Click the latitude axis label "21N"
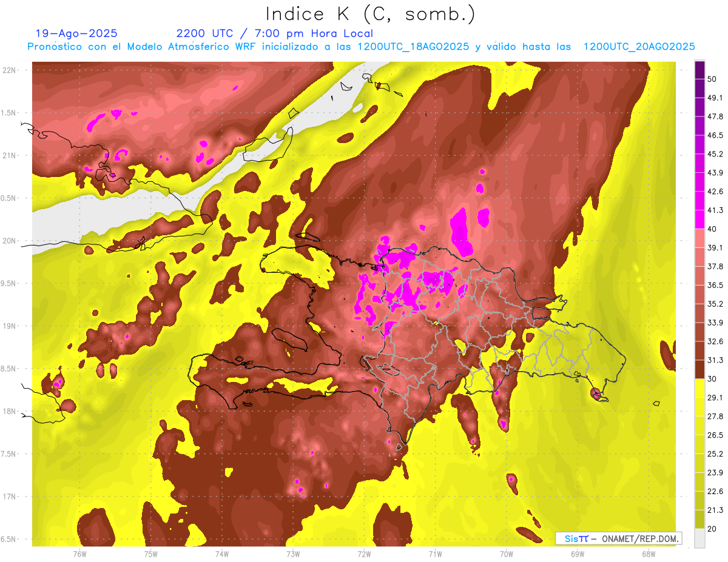Viewport: 728px width, 562px height. [10, 155]
